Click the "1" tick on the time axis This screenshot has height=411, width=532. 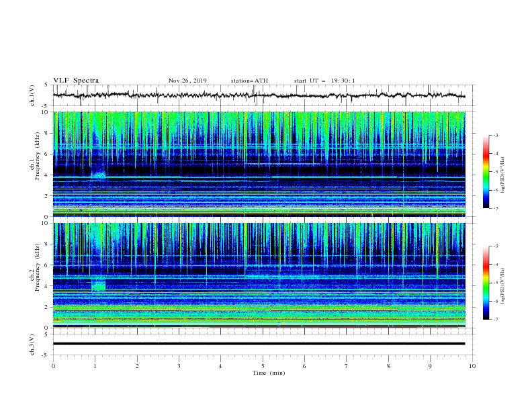(95, 366)
